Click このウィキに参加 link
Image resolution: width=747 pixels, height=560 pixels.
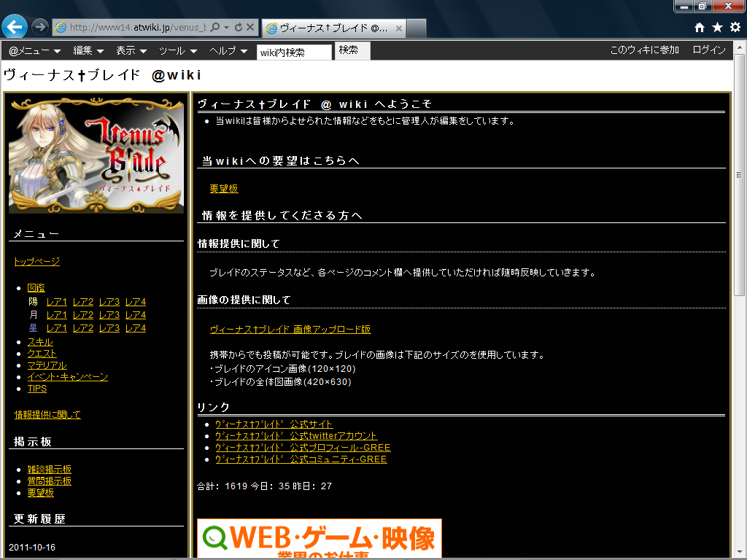pos(645,50)
